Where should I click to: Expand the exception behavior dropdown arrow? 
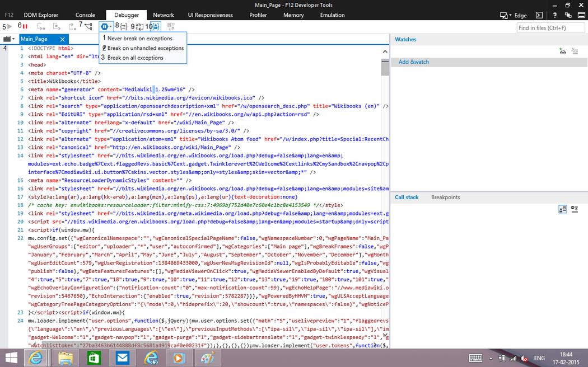(111, 26)
